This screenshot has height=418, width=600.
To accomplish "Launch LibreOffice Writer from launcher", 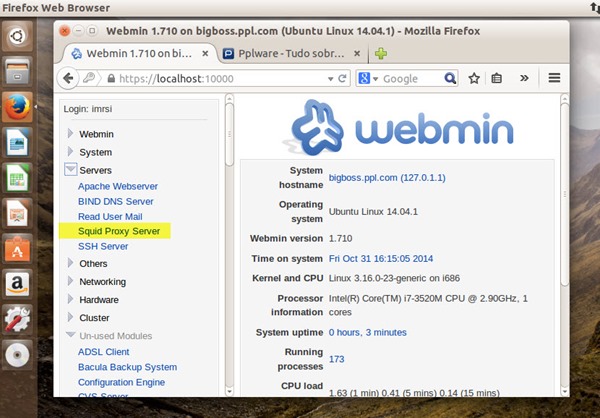I will coord(17,142).
